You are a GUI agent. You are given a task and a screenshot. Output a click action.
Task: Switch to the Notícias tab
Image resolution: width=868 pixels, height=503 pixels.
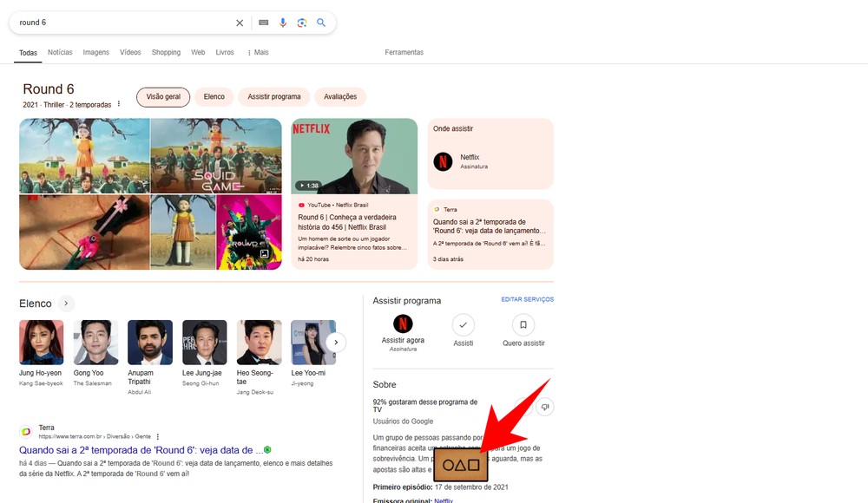point(60,52)
